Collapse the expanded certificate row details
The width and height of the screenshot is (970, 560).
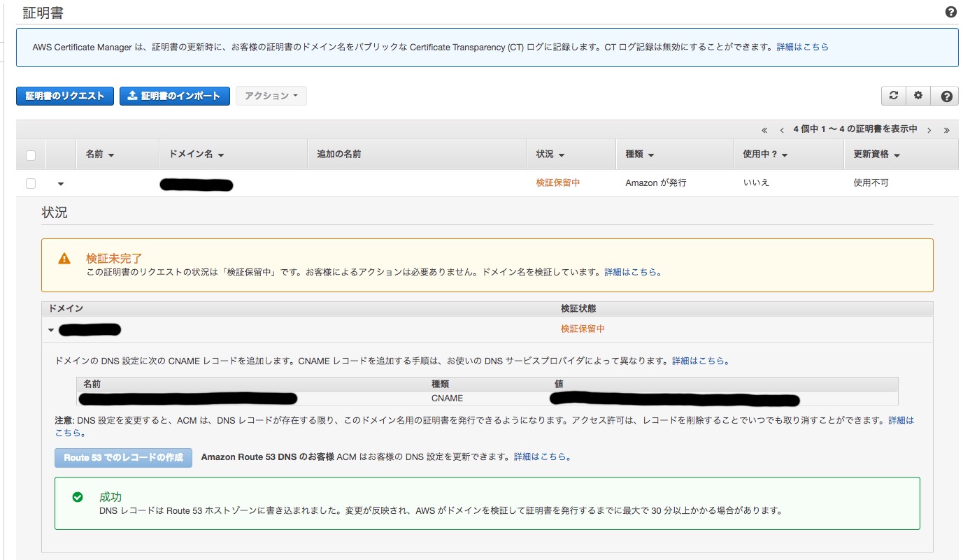click(61, 183)
